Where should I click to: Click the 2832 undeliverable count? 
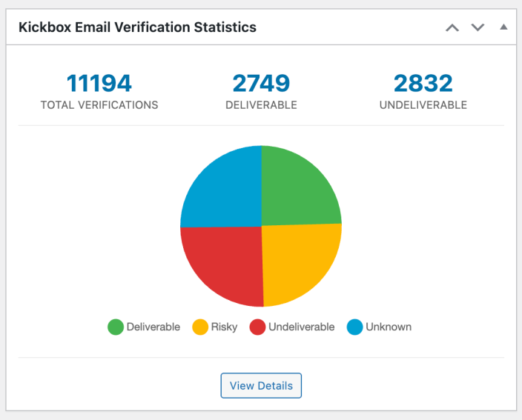(x=423, y=83)
